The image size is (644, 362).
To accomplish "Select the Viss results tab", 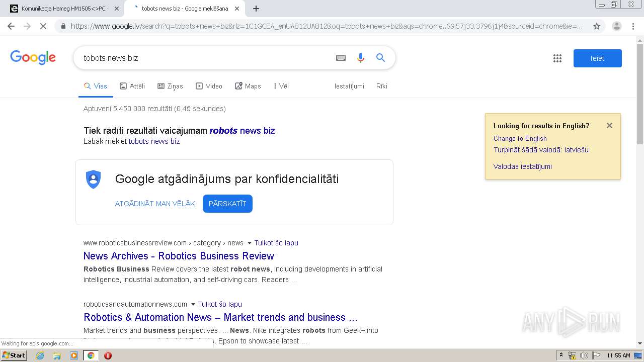I will tap(96, 86).
